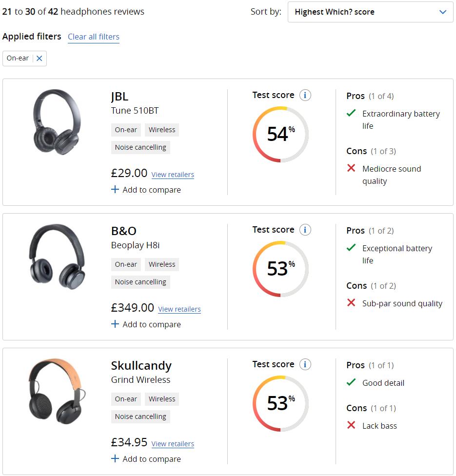Click the B&O Noise cancelling tag
456x476 pixels.
[x=140, y=282]
